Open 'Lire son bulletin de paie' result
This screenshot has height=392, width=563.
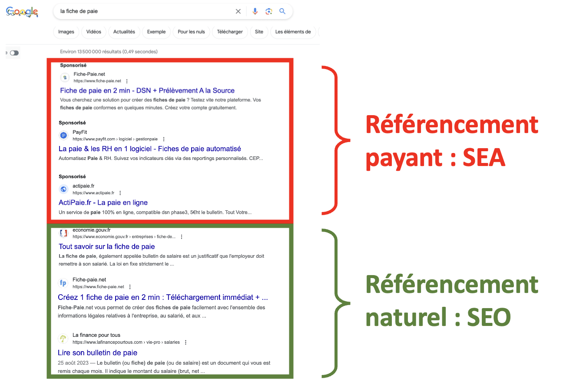click(x=97, y=352)
